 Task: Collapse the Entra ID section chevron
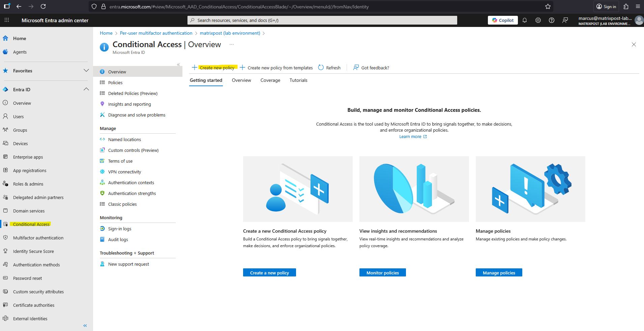tap(86, 90)
